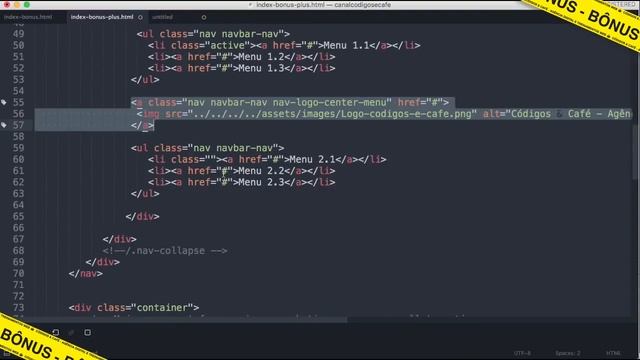Click the closing </a> tag on line 57
Screen dimensions: 640x360
click(x=142, y=125)
